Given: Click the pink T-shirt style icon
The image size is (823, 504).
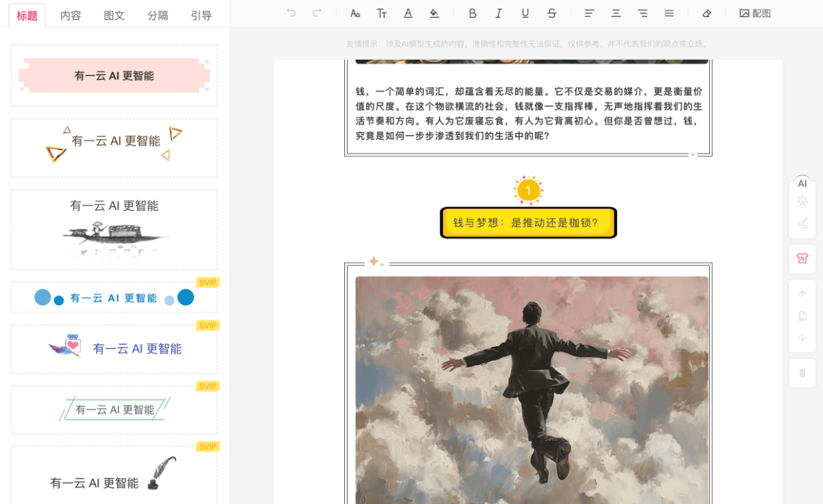Looking at the screenshot, I should [802, 259].
